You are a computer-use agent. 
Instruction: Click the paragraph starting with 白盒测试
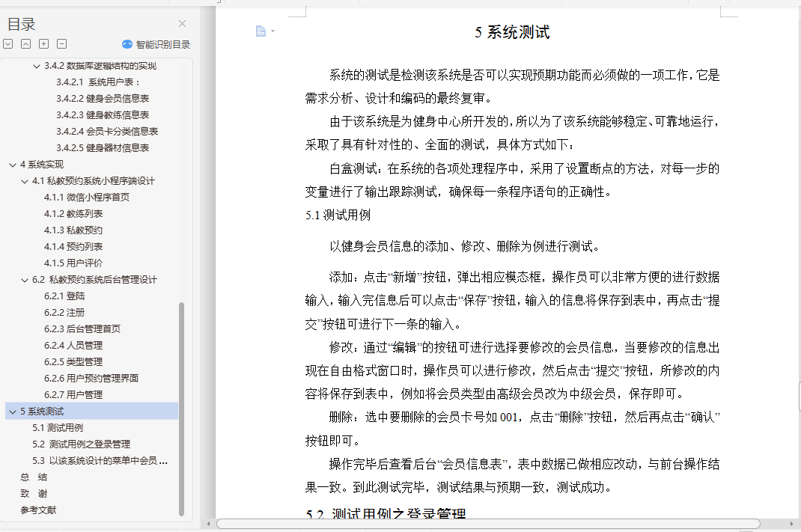coord(512,180)
